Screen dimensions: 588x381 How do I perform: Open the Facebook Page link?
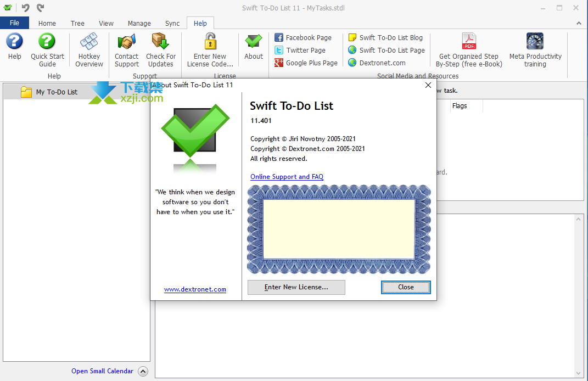pos(303,37)
